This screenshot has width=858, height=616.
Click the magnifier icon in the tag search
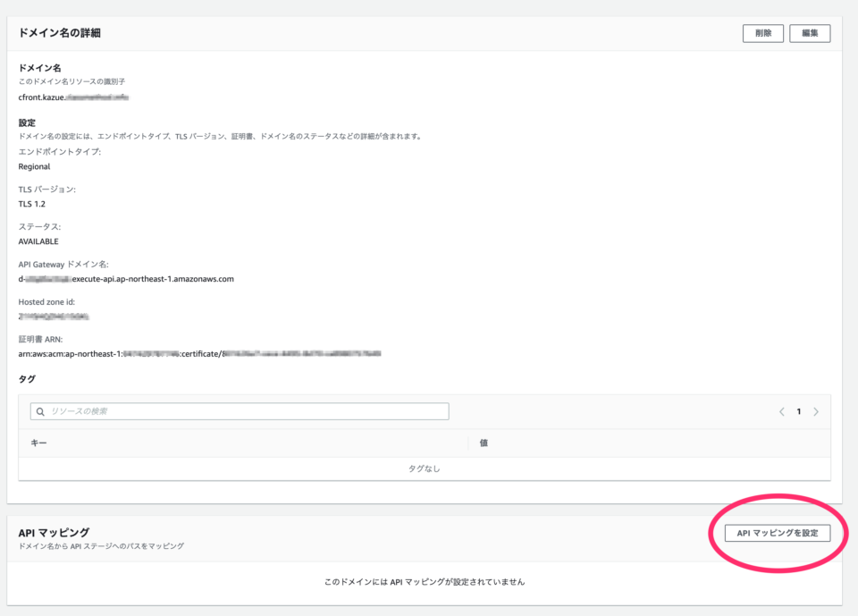(x=40, y=411)
